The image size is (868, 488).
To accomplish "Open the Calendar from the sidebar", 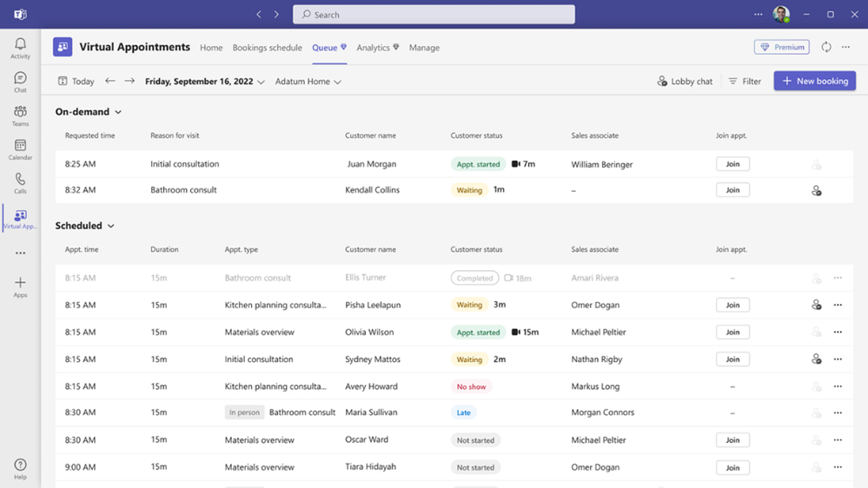I will (20, 149).
